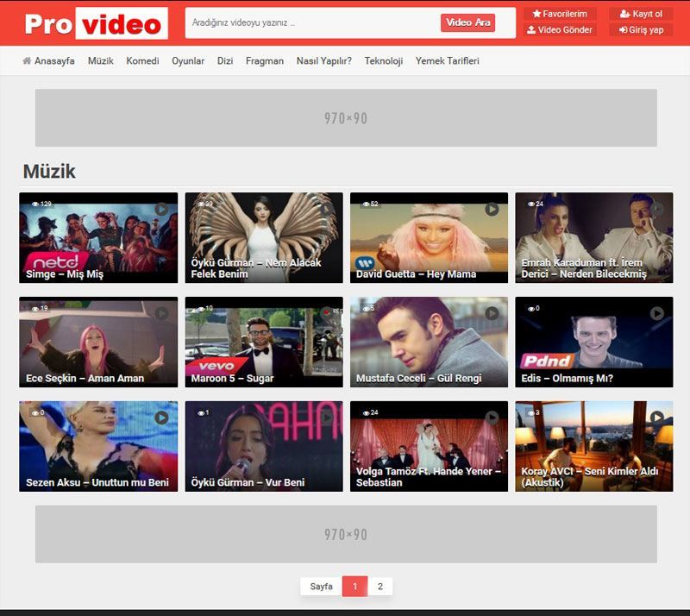Click the sign-in icon beside Giriş yap
The height and width of the screenshot is (616, 690).
click(623, 30)
